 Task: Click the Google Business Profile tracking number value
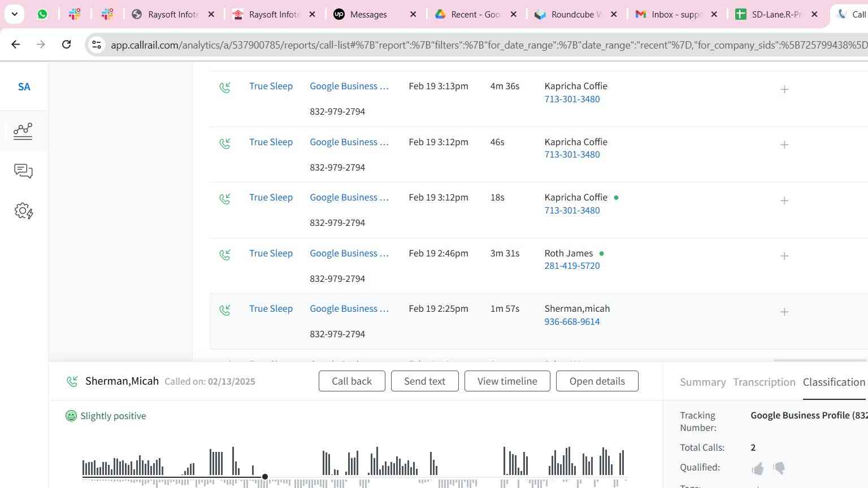click(809, 416)
